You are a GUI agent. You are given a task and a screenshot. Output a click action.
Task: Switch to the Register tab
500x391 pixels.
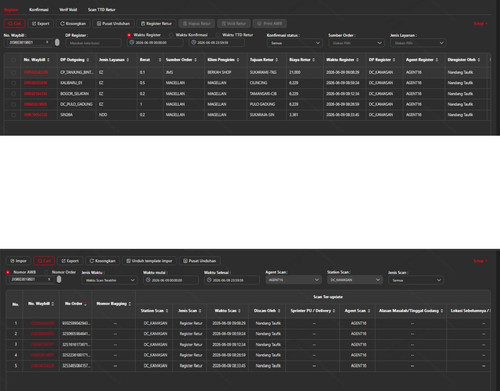pyautogui.click(x=11, y=10)
